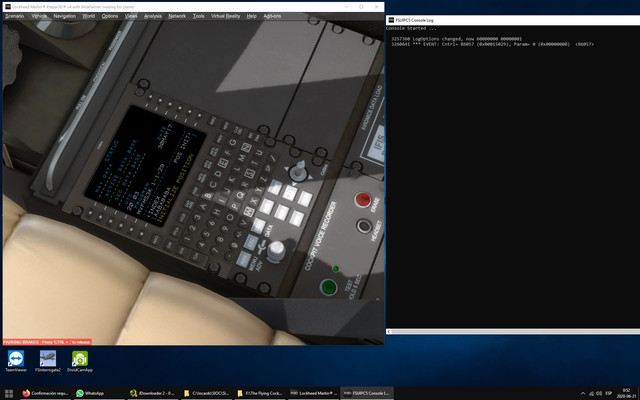Switch to JDownloader 2 in the taskbar
640x400 pixels.
point(152,393)
